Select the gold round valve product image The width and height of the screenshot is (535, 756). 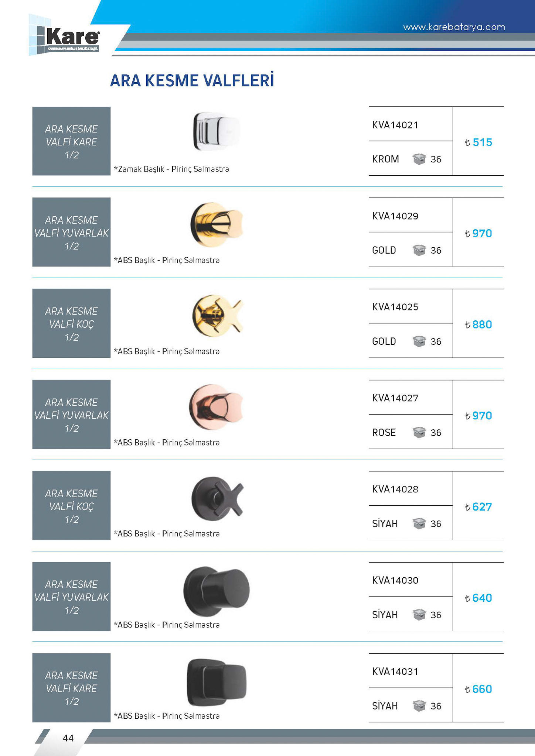(x=217, y=224)
